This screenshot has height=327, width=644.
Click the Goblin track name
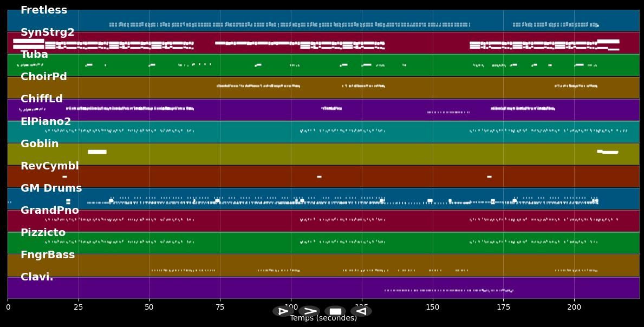pyautogui.click(x=40, y=144)
